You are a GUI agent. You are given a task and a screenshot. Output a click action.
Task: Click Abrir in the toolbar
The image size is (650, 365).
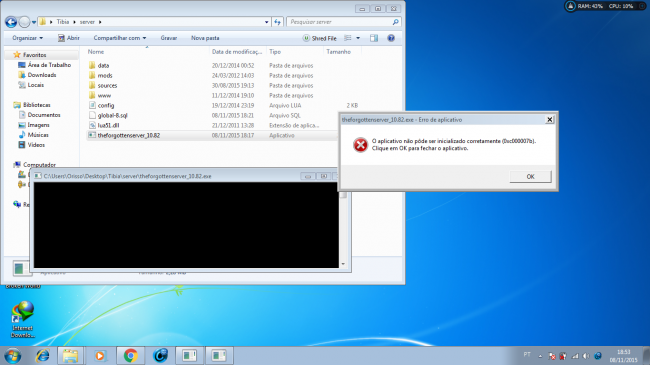click(x=68, y=38)
